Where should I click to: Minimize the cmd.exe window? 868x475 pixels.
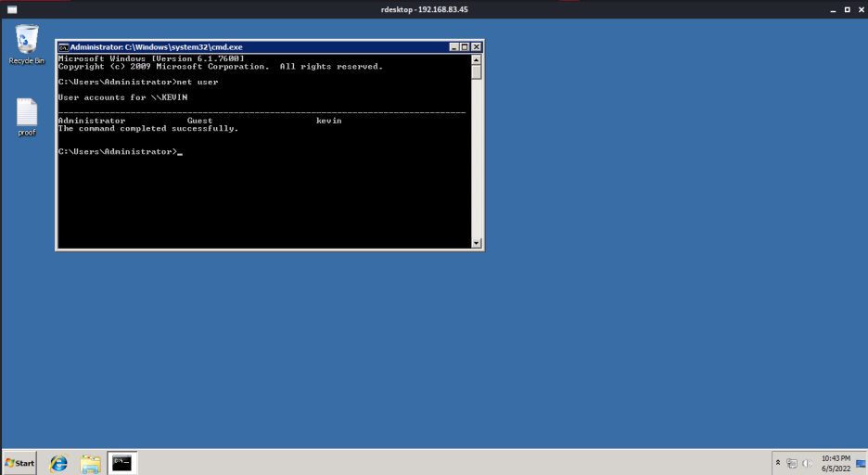[x=453, y=47]
